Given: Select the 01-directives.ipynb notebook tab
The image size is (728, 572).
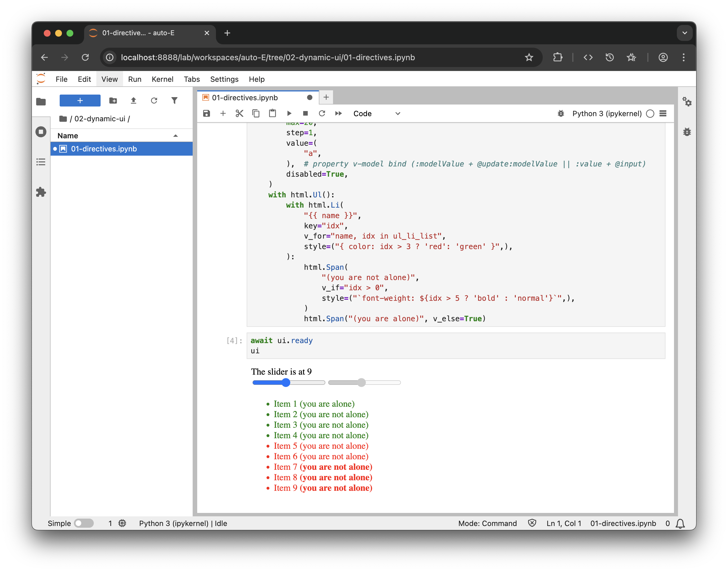Looking at the screenshot, I should point(245,97).
